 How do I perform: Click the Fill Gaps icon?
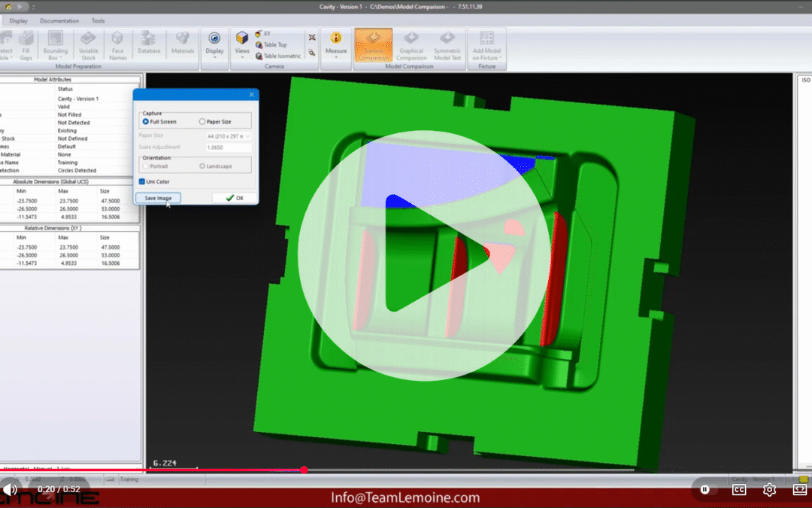click(x=26, y=46)
